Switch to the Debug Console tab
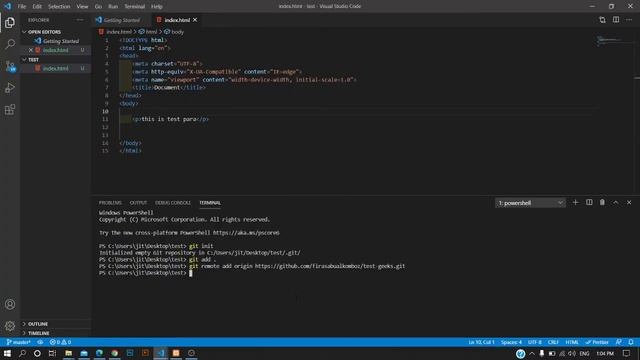Viewport: 640px width, 360px height. click(173, 202)
